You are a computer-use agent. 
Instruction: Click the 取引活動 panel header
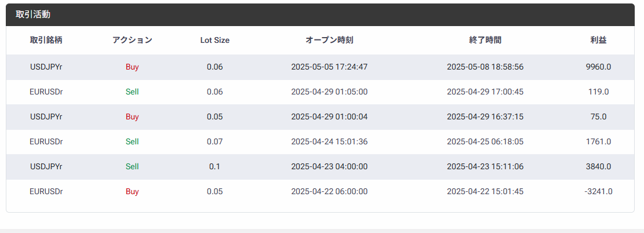(320, 15)
